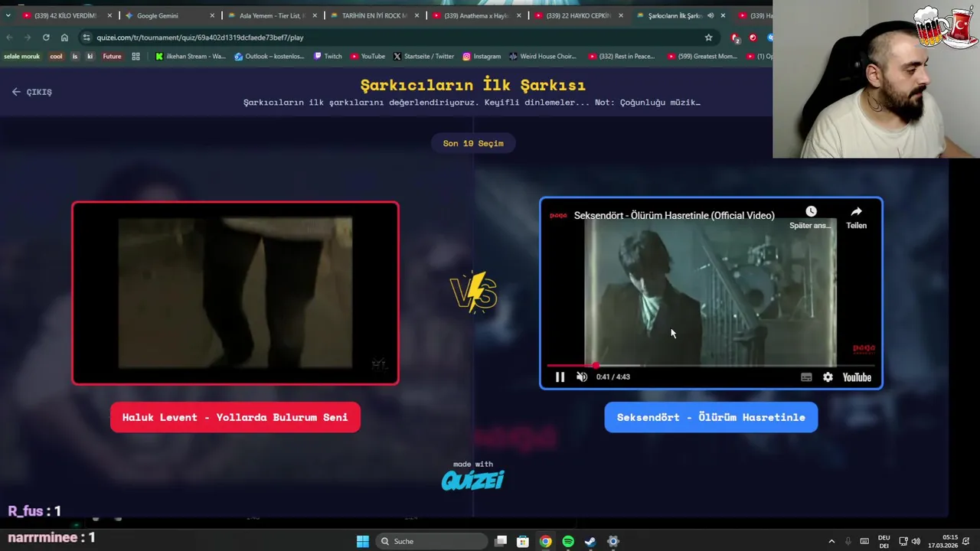This screenshot has width=980, height=551.
Task: Open the apps grid bookmark icon
Action: coord(136,56)
